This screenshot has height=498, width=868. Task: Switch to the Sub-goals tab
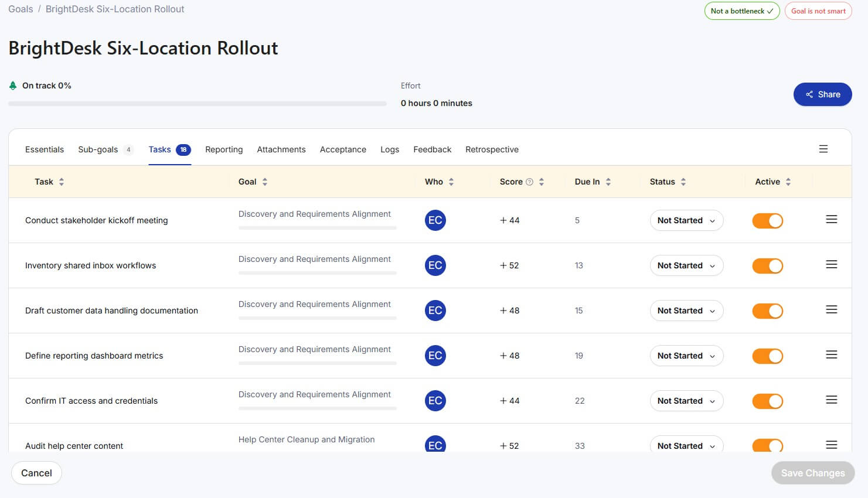(105, 149)
